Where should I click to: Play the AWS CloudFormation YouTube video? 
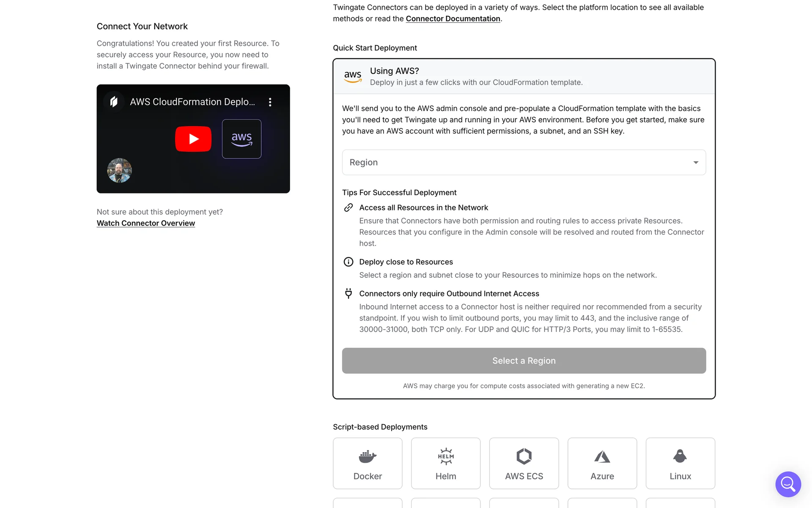(x=193, y=139)
